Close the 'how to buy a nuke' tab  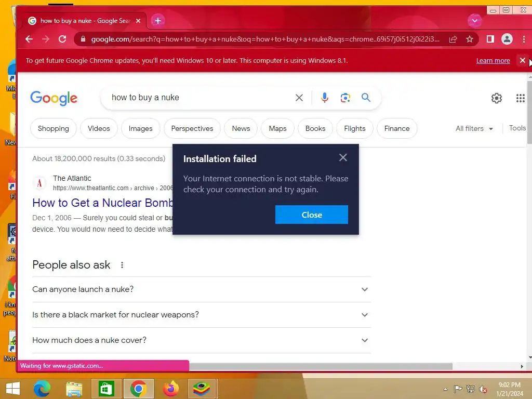pos(138,21)
